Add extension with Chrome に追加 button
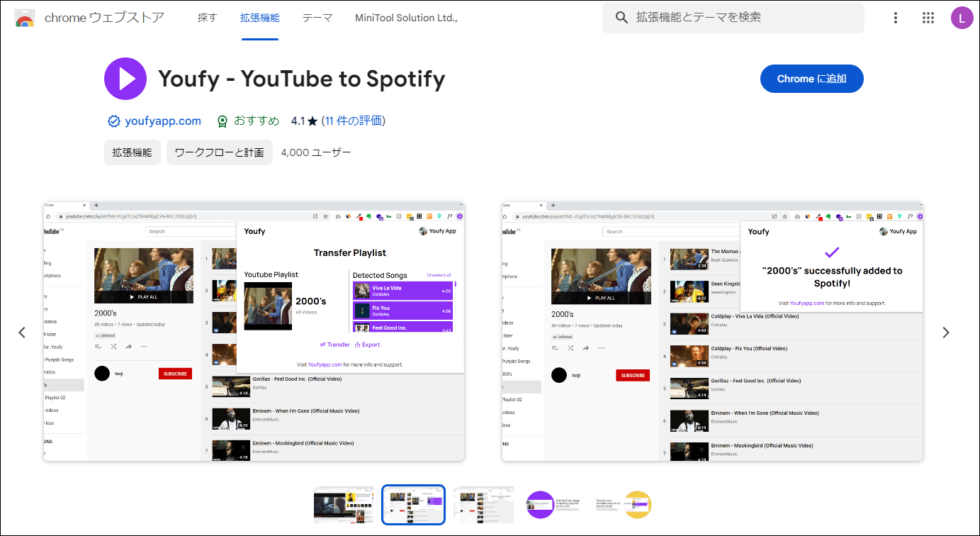This screenshot has height=536, width=980. click(812, 79)
